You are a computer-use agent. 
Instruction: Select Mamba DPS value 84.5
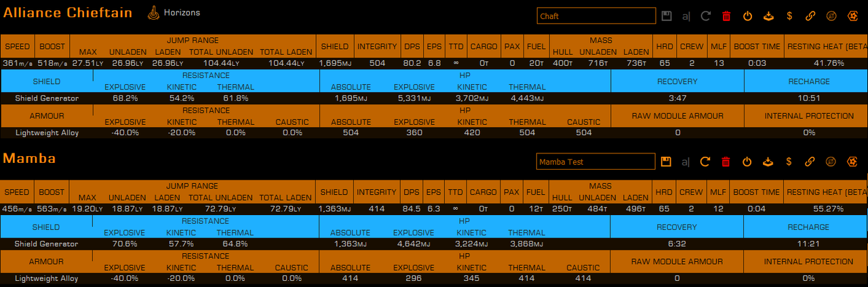pos(412,209)
